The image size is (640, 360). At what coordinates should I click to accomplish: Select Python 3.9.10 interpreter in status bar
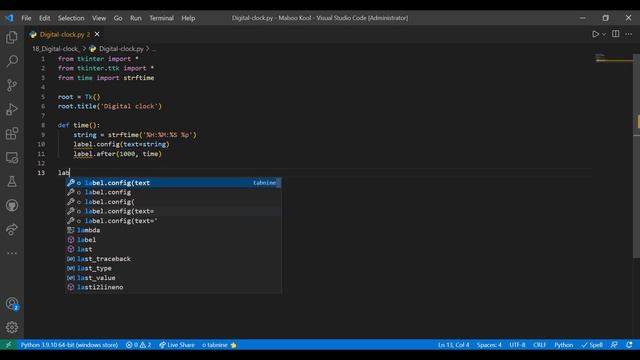[69, 345]
